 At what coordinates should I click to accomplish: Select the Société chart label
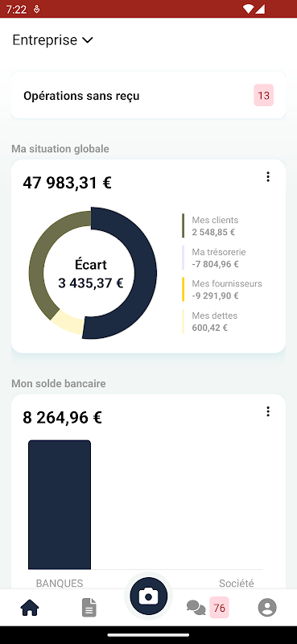(236, 583)
